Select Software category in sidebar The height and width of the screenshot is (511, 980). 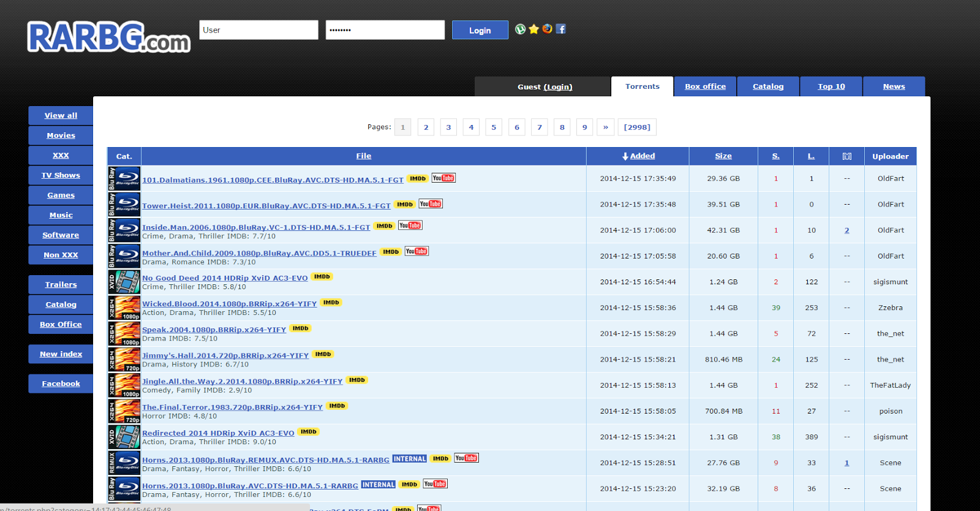pyautogui.click(x=61, y=235)
